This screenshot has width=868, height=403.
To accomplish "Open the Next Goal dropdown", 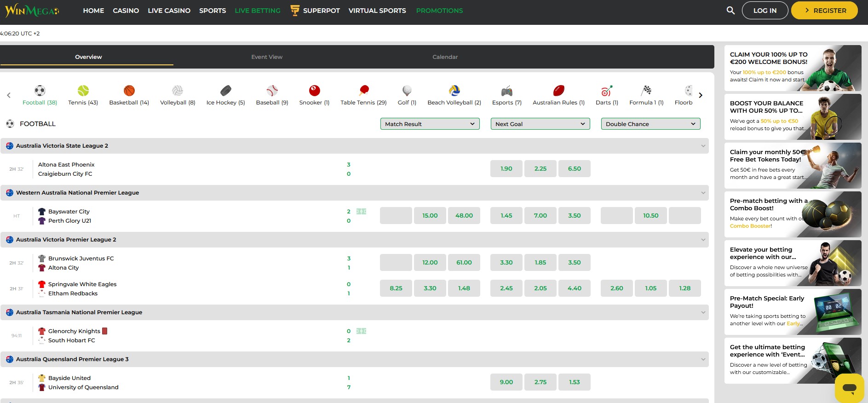I will pyautogui.click(x=540, y=124).
